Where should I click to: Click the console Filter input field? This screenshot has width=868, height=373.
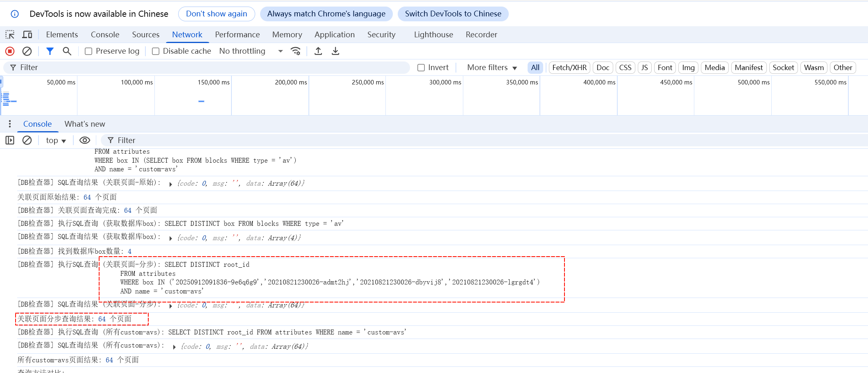click(287, 141)
